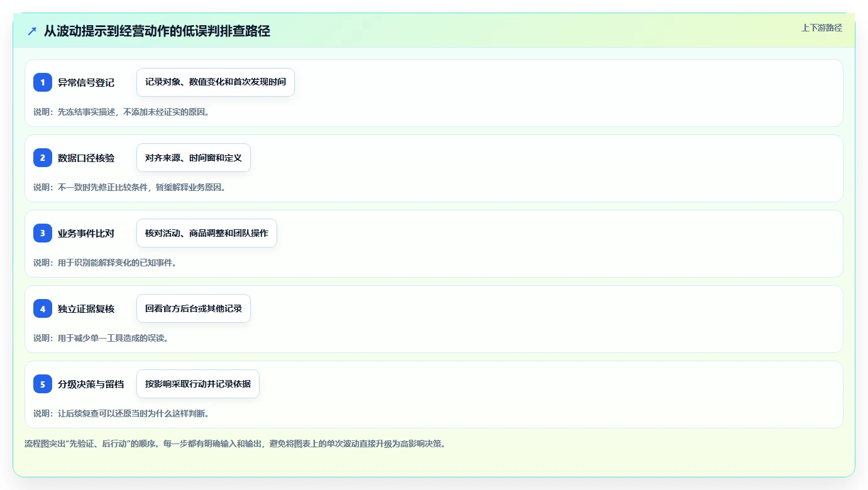Image resolution: width=868 pixels, height=490 pixels.
Task: Click the 核对活动、商品调整和团队操作 box
Action: [207, 233]
